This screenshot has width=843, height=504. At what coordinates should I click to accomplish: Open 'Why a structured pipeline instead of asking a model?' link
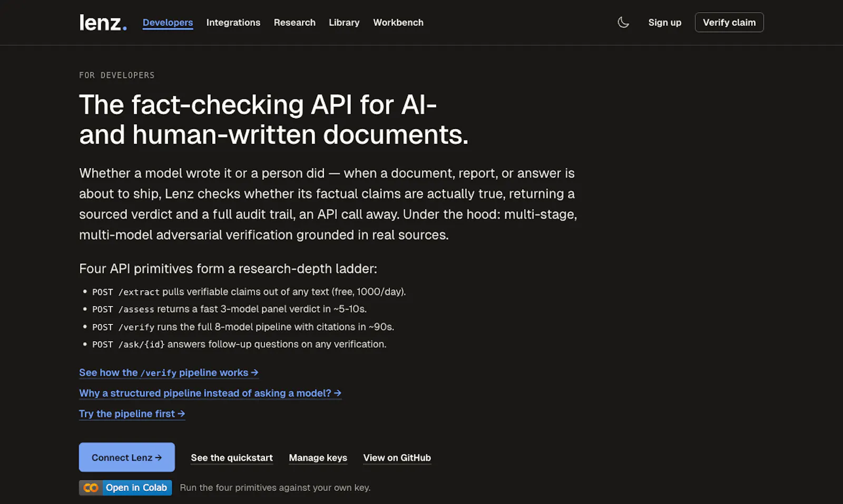point(210,393)
